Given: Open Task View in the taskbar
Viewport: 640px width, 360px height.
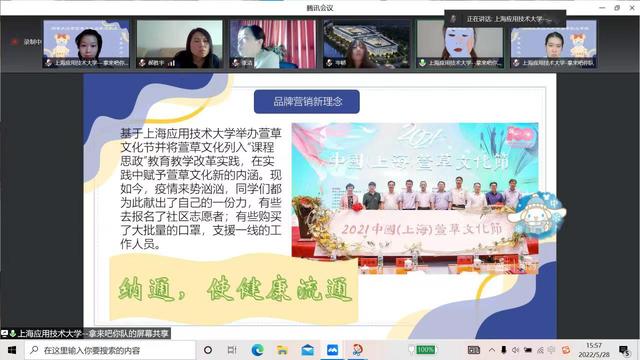Looking at the screenshot, I should [232, 350].
